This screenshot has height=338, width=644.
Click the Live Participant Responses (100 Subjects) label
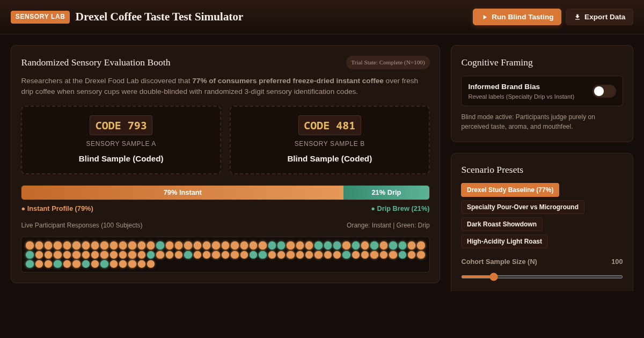[x=82, y=225]
